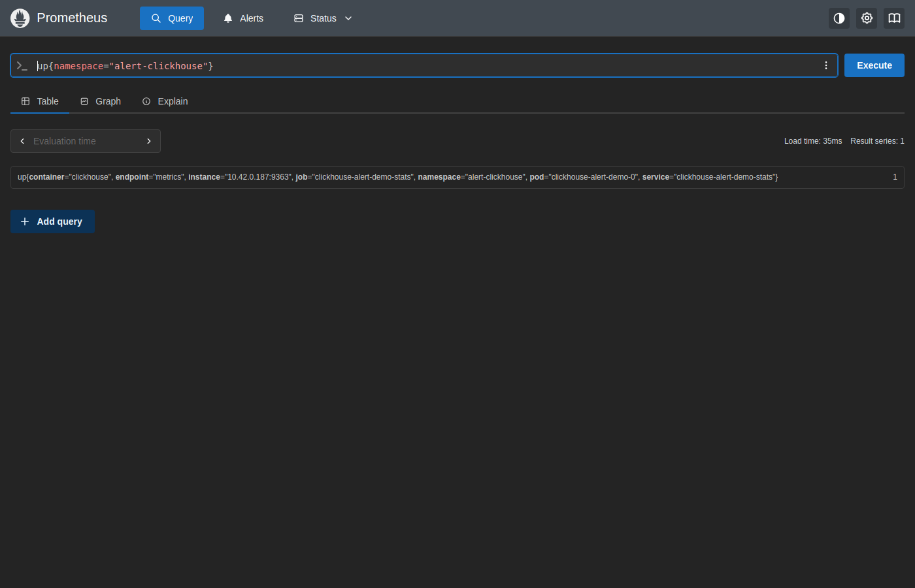Viewport: 915px width, 588px height.
Task: Click the Evaluation time field
Action: coord(86,141)
